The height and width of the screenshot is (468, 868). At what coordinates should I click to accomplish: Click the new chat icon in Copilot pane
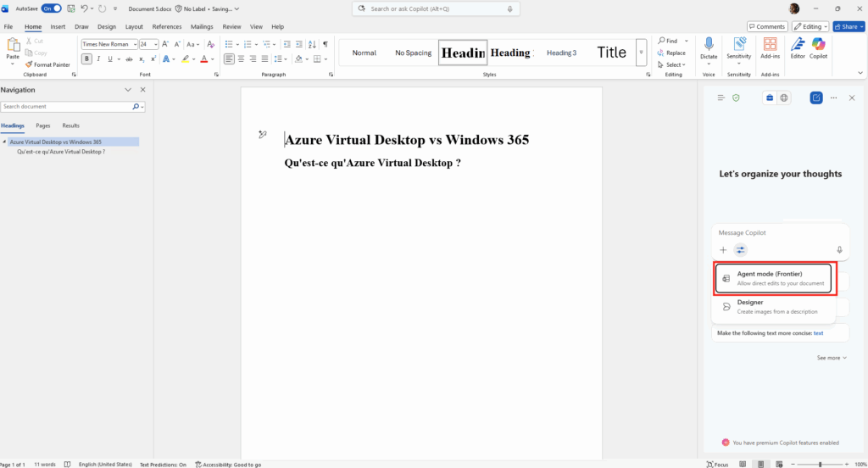(x=816, y=98)
